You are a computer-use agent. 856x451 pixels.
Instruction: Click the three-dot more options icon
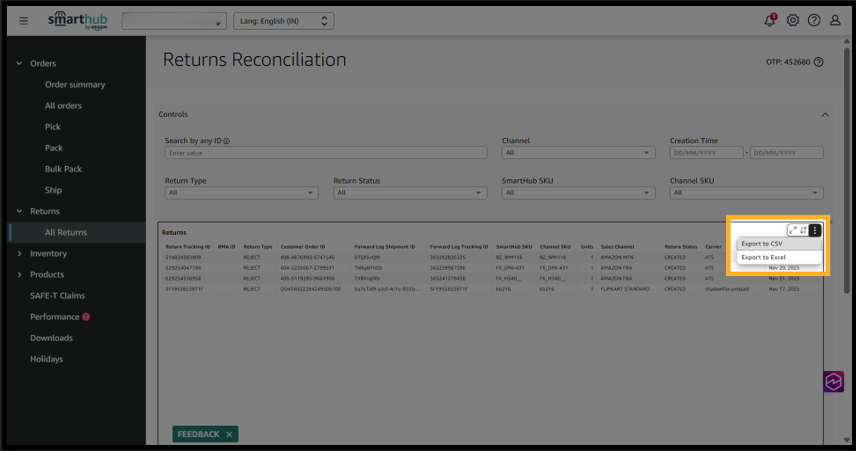point(816,230)
